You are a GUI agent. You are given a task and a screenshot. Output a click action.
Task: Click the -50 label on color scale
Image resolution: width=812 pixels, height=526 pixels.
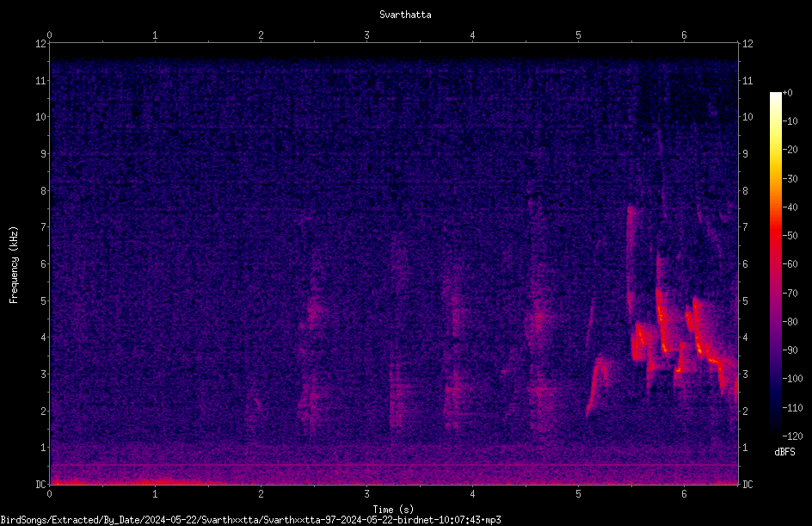pyautogui.click(x=790, y=235)
